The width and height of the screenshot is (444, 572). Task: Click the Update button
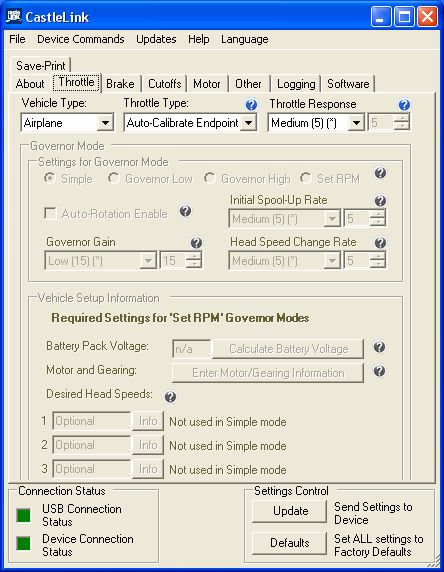pyautogui.click(x=290, y=511)
